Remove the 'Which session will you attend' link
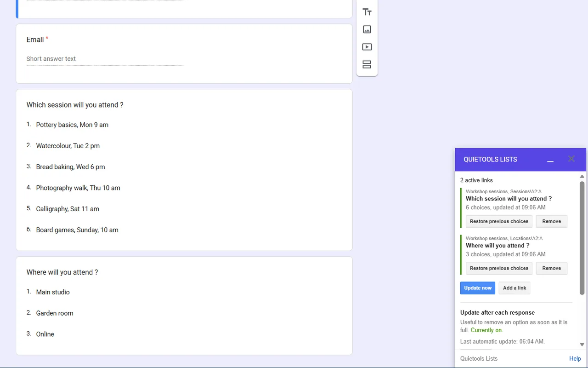This screenshot has height=368, width=588. click(551, 221)
